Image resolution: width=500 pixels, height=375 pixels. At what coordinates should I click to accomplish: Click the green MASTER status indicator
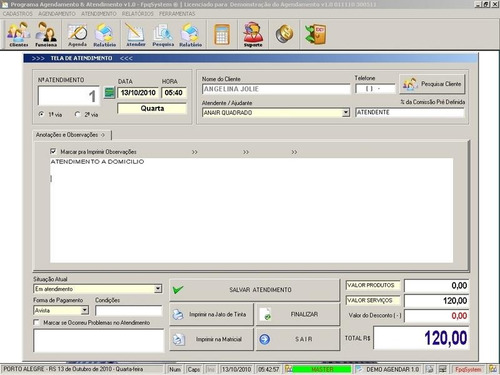[x=322, y=369]
